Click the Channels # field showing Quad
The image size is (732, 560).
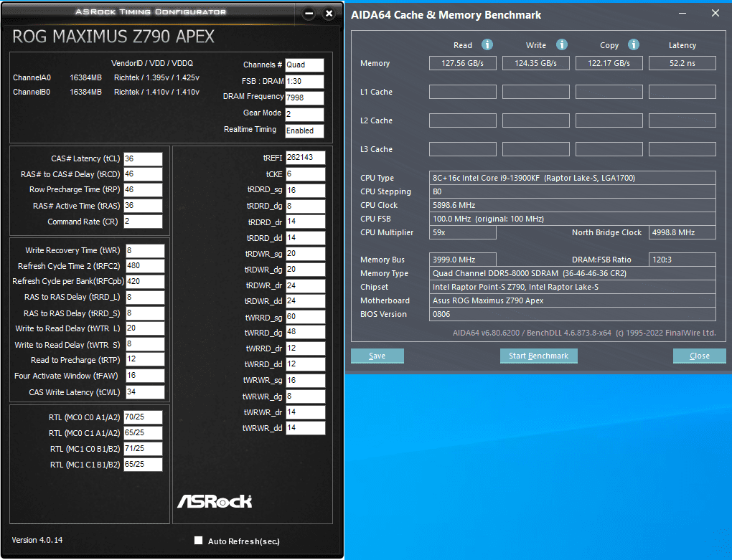pos(304,65)
